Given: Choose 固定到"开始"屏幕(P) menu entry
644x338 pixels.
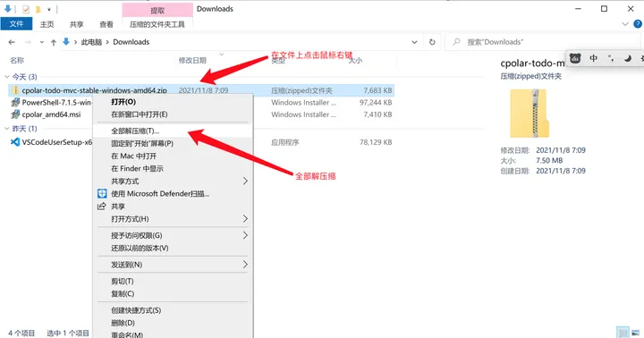Looking at the screenshot, I should click(x=173, y=143).
